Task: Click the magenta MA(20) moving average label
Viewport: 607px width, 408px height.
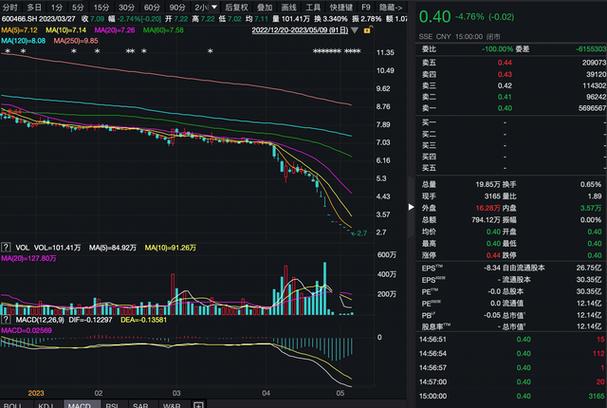Action: click(115, 30)
